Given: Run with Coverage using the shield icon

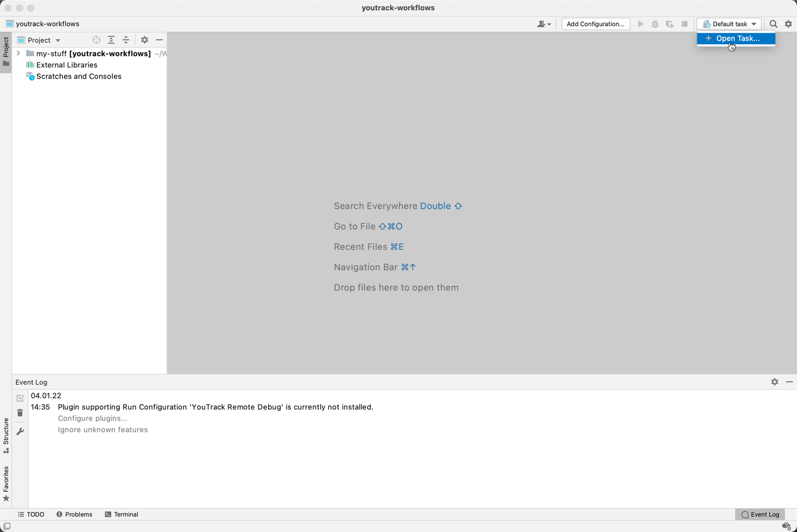Looking at the screenshot, I should 670,24.
